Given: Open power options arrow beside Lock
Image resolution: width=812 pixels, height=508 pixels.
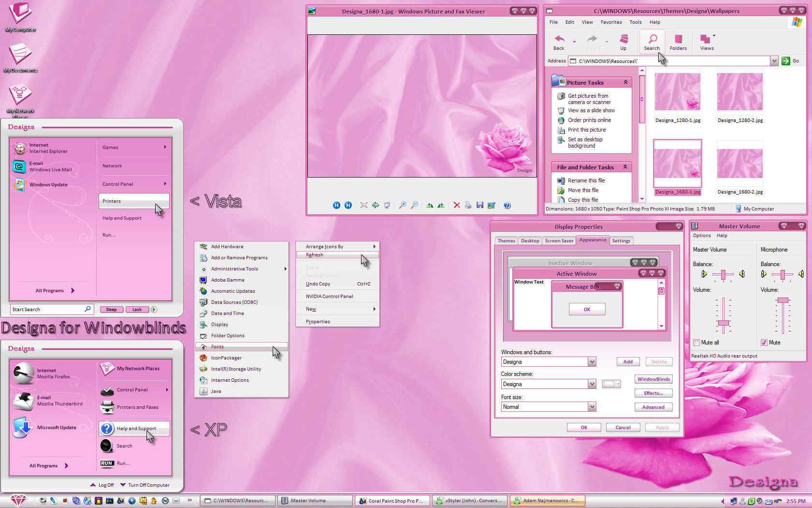Looking at the screenshot, I should point(154,309).
